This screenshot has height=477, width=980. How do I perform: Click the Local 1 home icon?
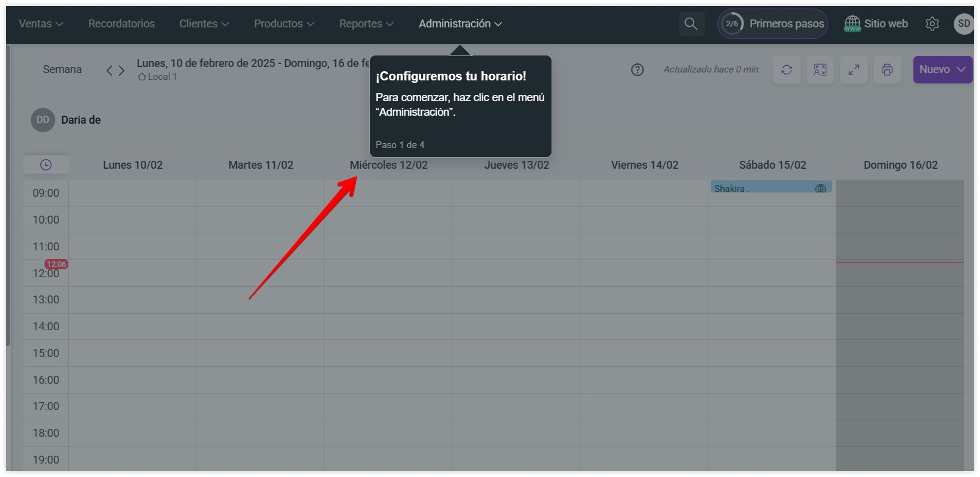pyautogui.click(x=142, y=77)
